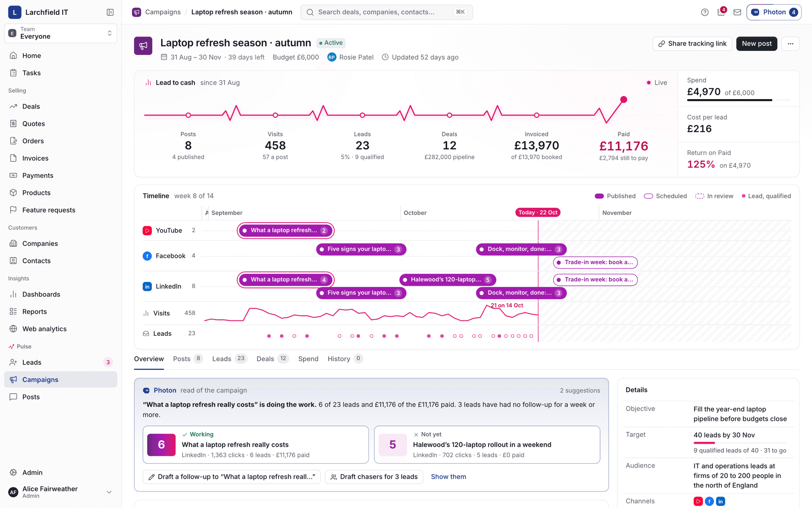The width and height of the screenshot is (812, 508).
Task: Open notifications icon with 4 badge
Action: (x=721, y=11)
